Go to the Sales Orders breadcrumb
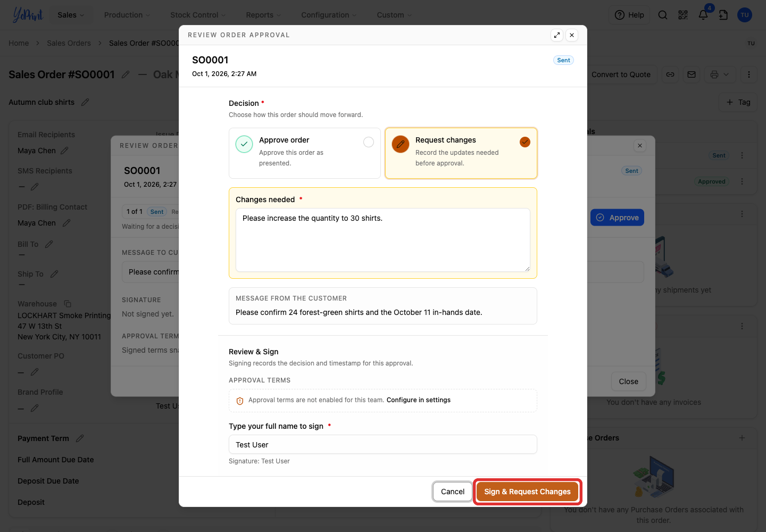766x532 pixels. coord(69,43)
